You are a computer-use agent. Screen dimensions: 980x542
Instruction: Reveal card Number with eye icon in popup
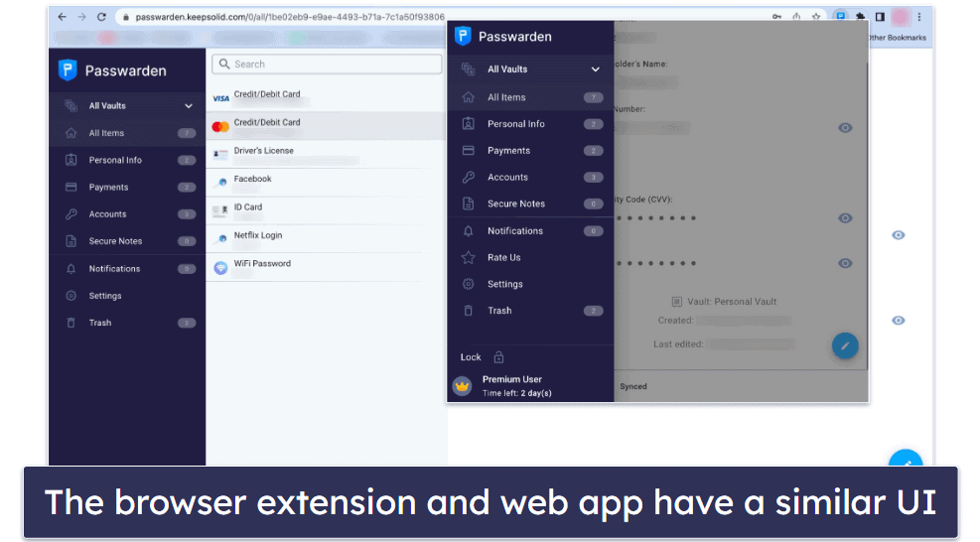(x=845, y=128)
